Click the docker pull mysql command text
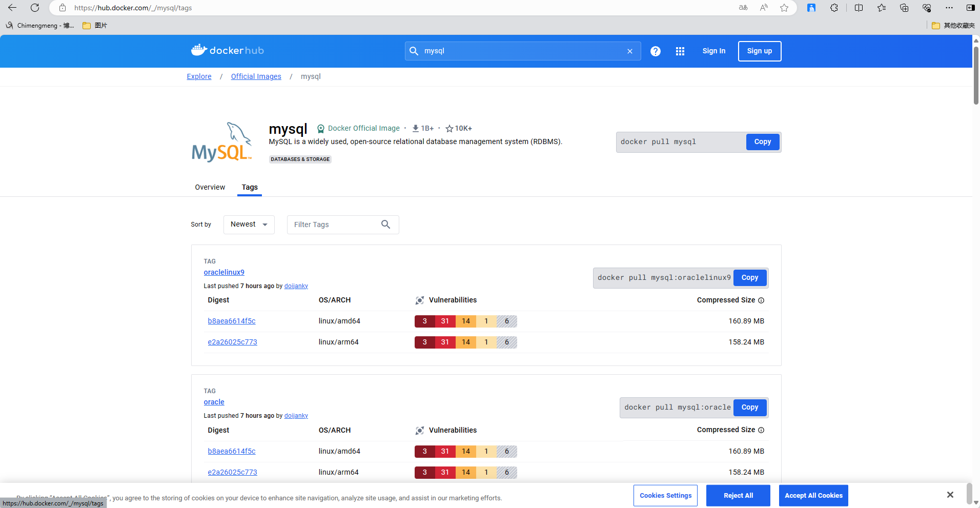 [x=658, y=142]
